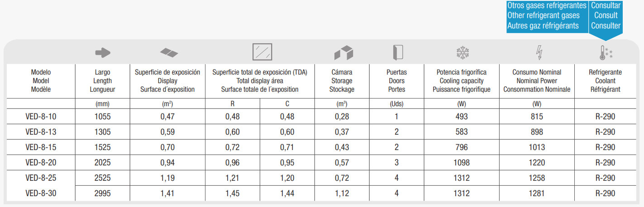Click the R-290 coolant cell for VED-8-25
The height and width of the screenshot is (207, 644).
coord(605,178)
